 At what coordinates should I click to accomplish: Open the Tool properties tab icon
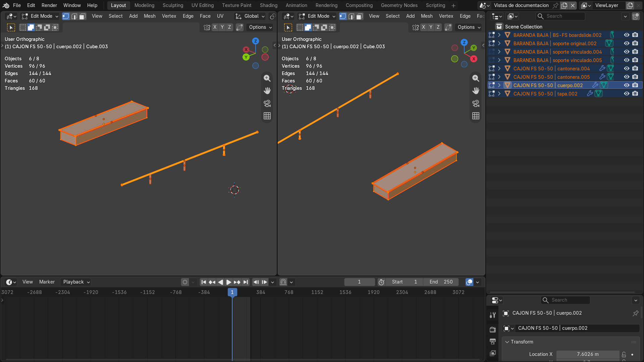[493, 315]
